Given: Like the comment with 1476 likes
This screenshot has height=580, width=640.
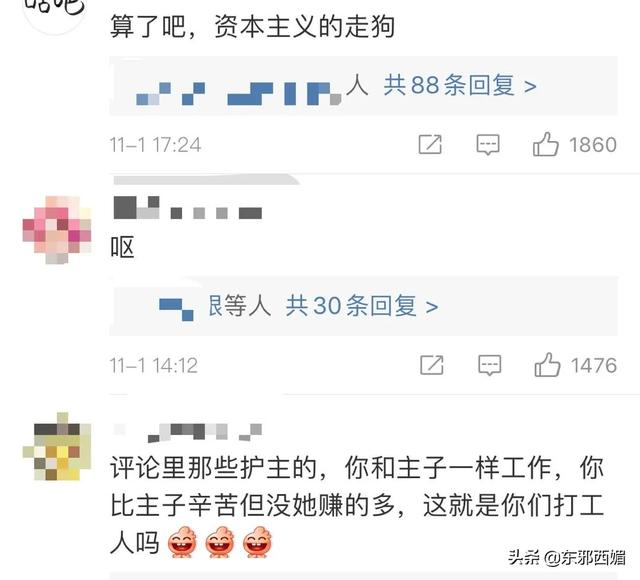Looking at the screenshot, I should [x=547, y=364].
